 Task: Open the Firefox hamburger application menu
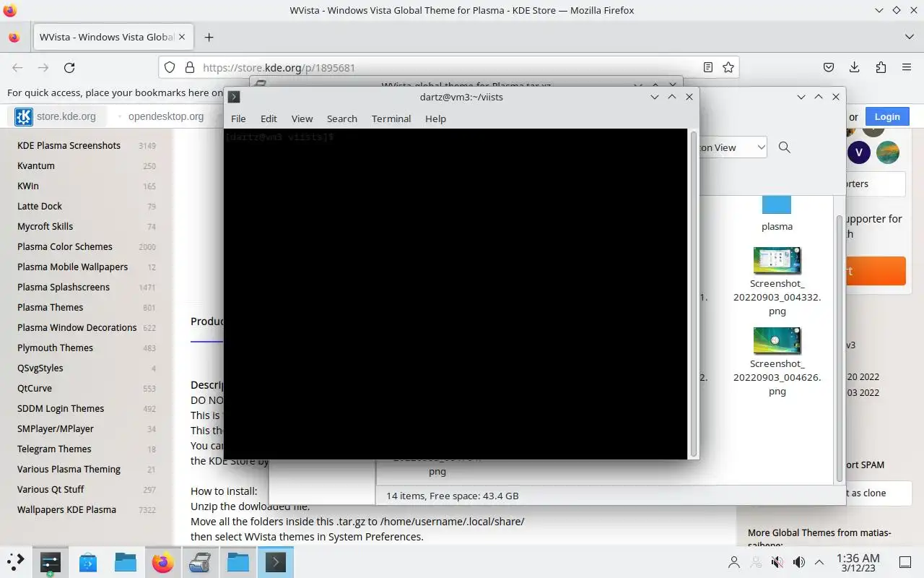coord(907,67)
